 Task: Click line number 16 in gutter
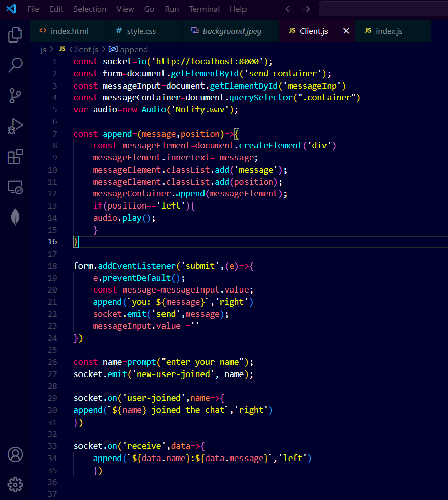[x=52, y=242]
